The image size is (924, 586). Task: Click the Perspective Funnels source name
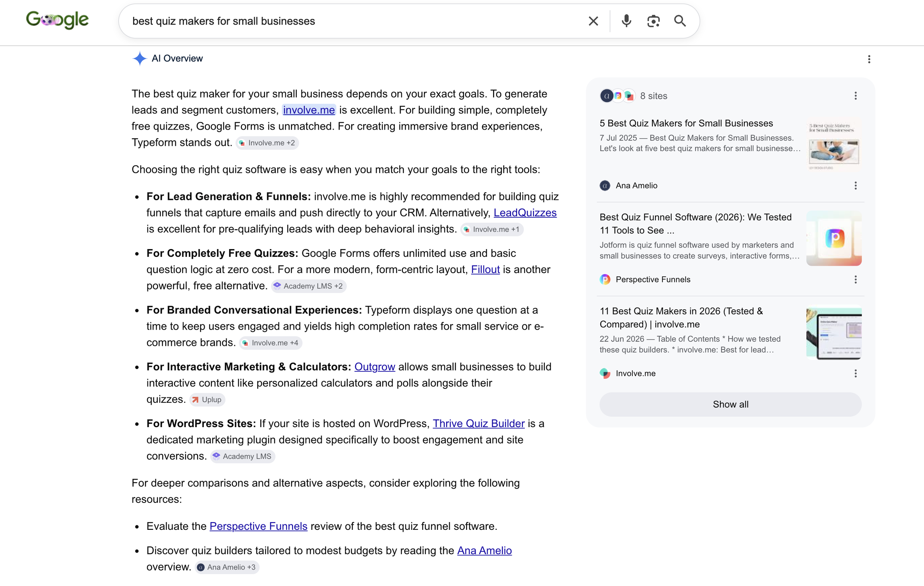[x=653, y=280]
